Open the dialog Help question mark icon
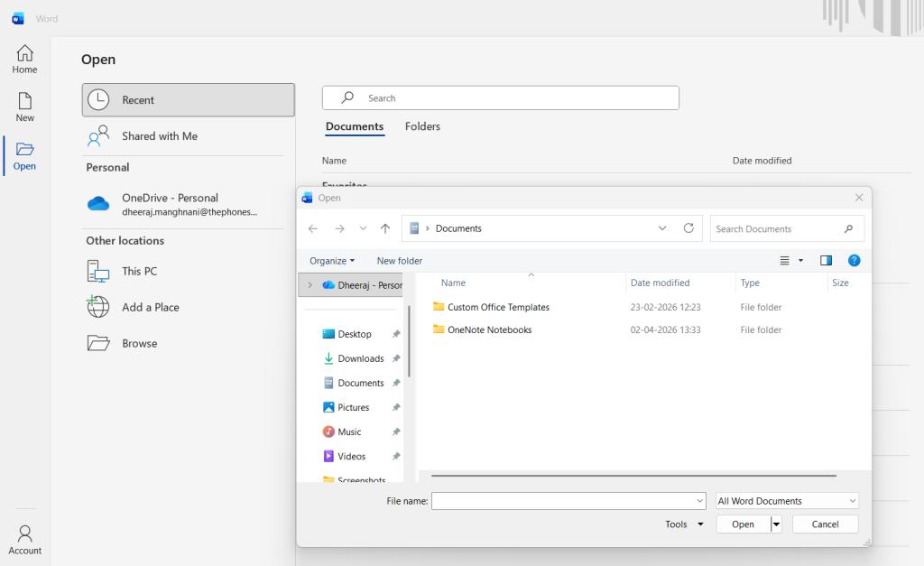The height and width of the screenshot is (566, 924). coord(854,261)
